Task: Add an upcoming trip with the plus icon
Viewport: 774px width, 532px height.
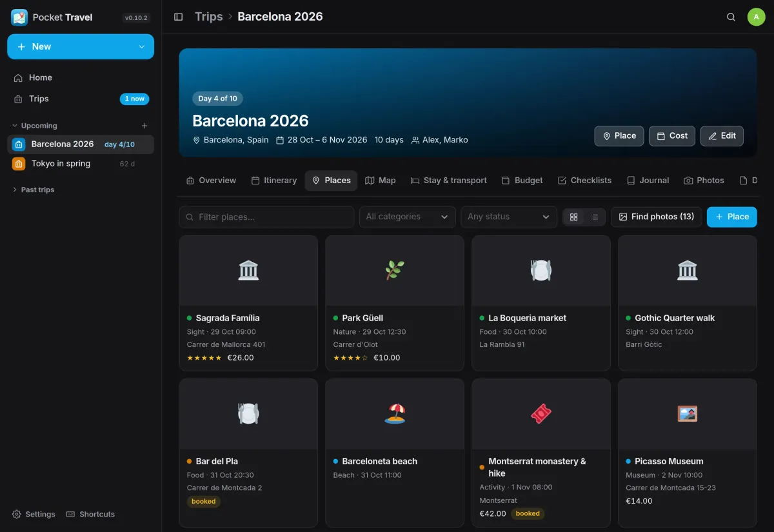Action: tap(144, 126)
